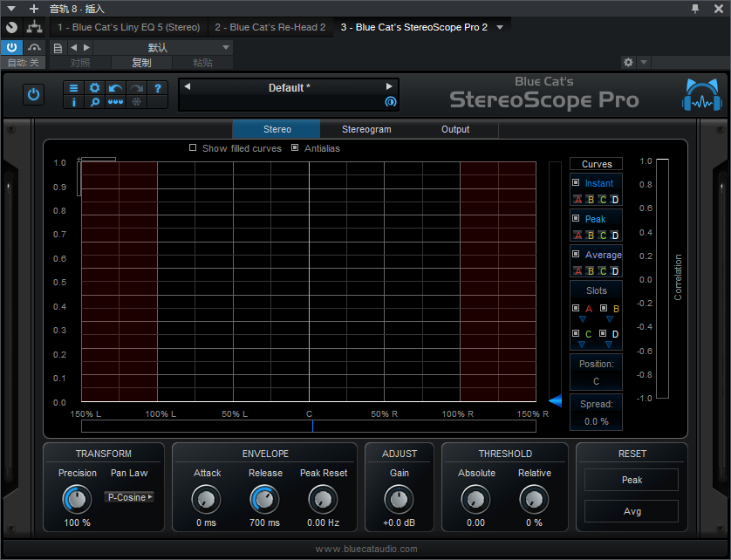
Task: Click the Precision knob
Action: point(77,499)
